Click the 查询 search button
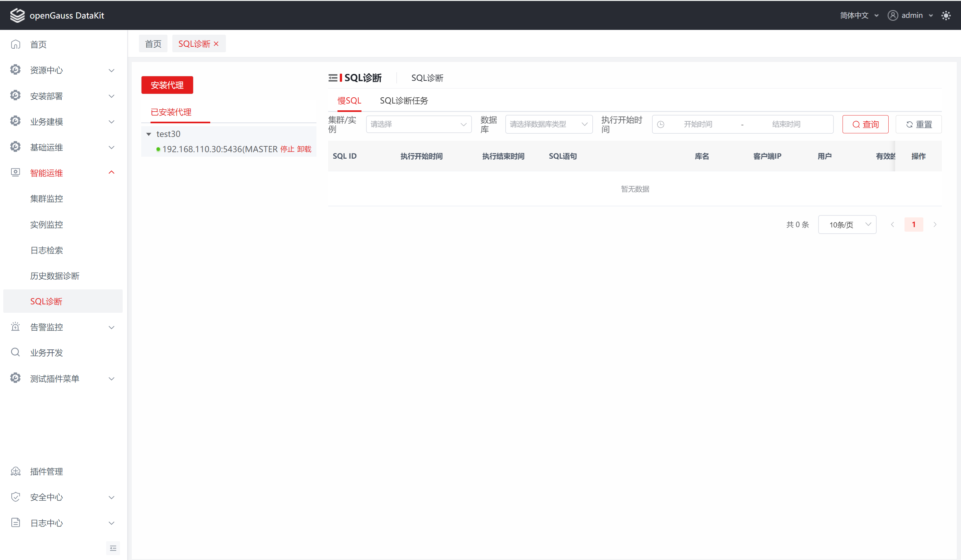The width and height of the screenshot is (961, 560). [x=865, y=124]
